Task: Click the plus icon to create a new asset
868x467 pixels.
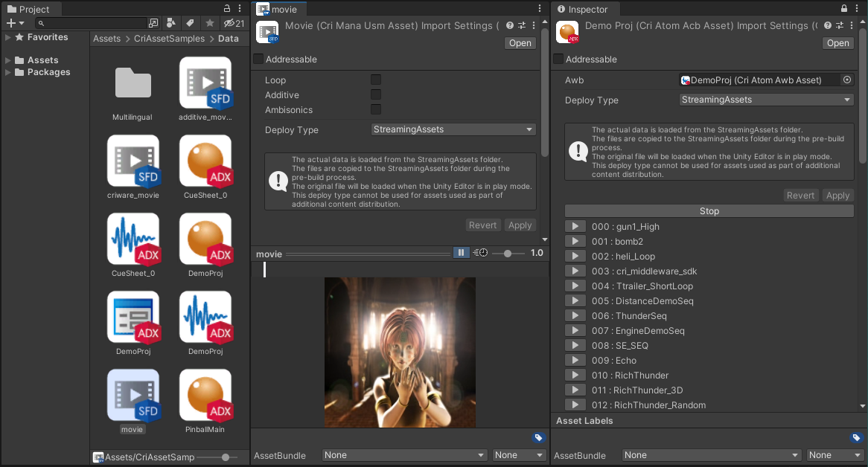Action: tap(10, 23)
